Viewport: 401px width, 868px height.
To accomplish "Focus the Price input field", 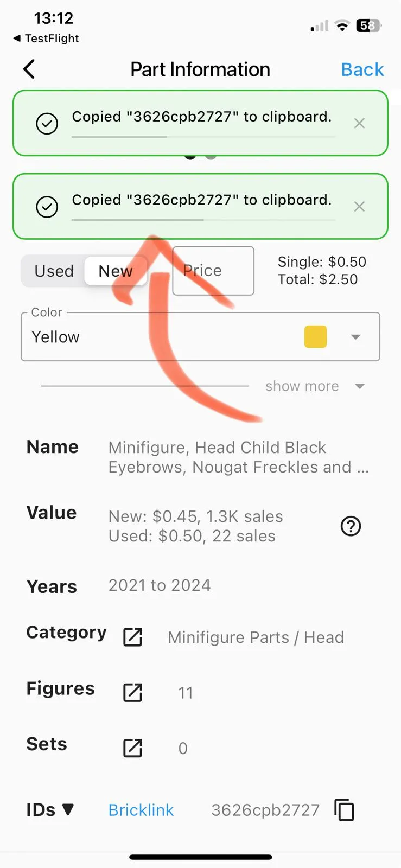I will click(213, 271).
